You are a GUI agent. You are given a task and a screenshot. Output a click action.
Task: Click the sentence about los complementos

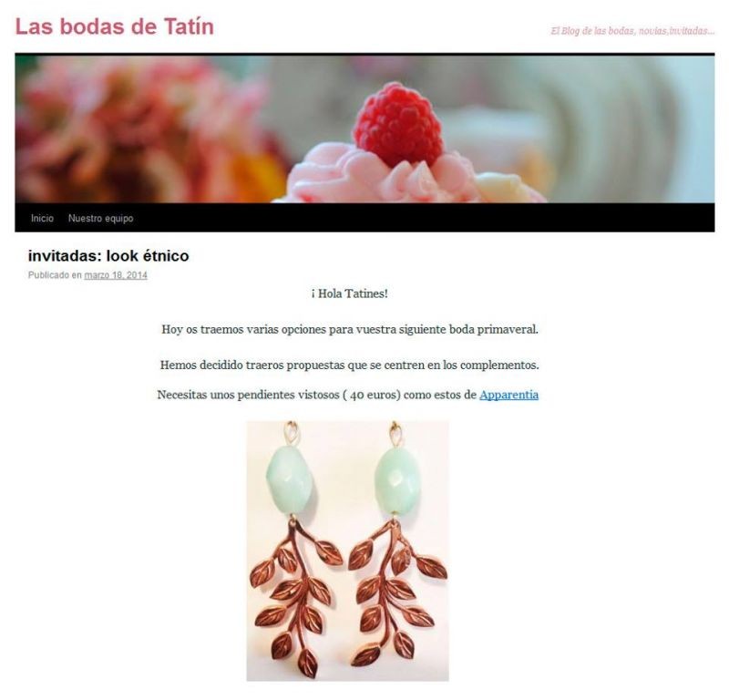(x=350, y=365)
